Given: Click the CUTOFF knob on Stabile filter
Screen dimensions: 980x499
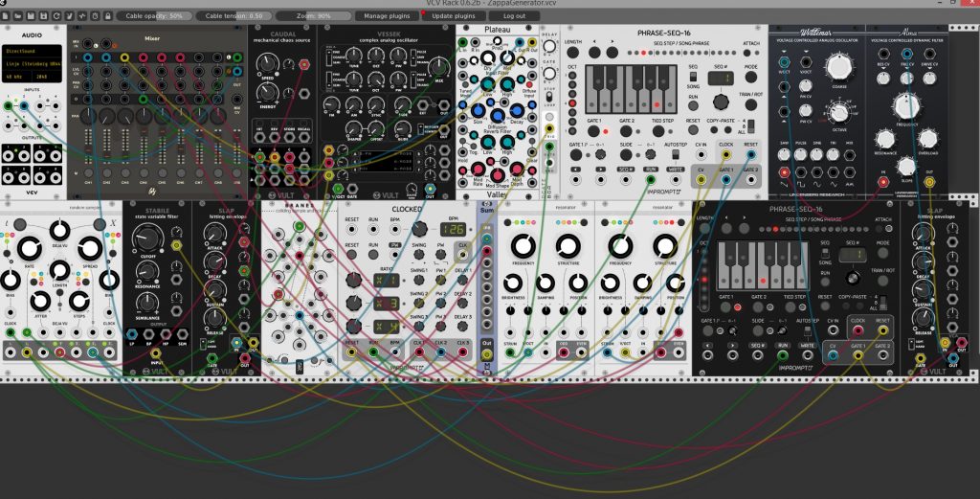Looking at the screenshot, I should click(148, 238).
